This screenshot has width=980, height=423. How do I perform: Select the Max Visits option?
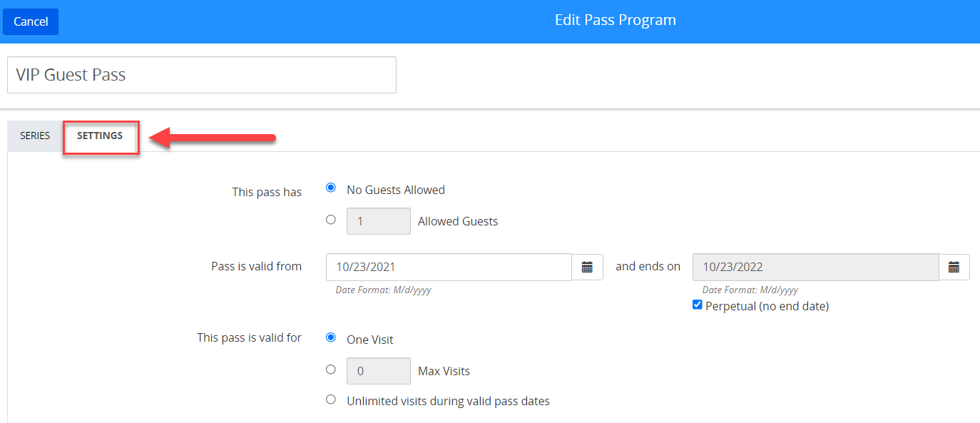click(330, 369)
